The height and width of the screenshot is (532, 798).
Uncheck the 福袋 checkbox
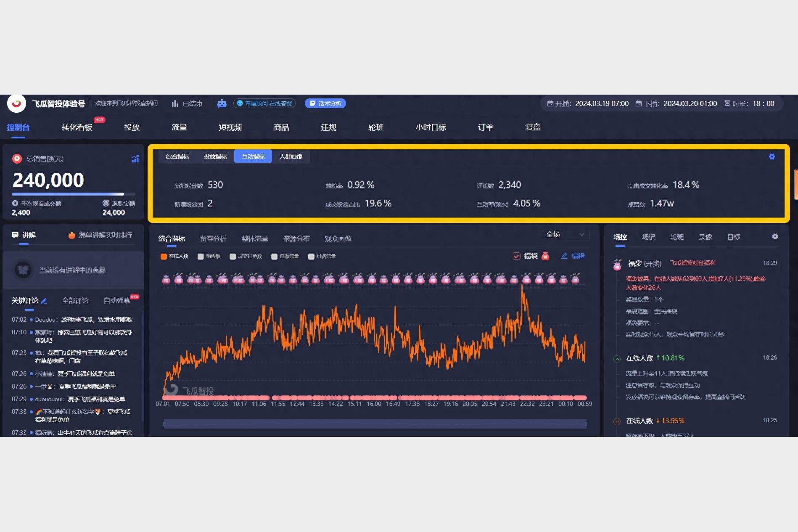pos(517,256)
